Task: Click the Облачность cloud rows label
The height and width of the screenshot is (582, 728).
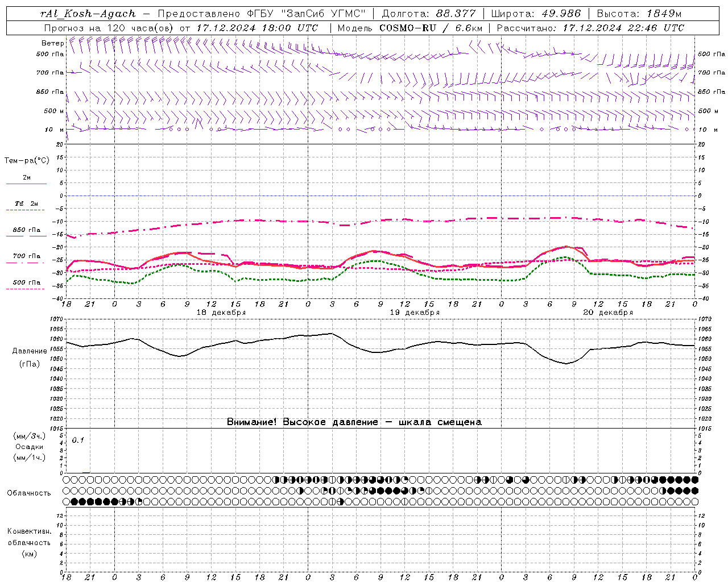Action: (29, 493)
